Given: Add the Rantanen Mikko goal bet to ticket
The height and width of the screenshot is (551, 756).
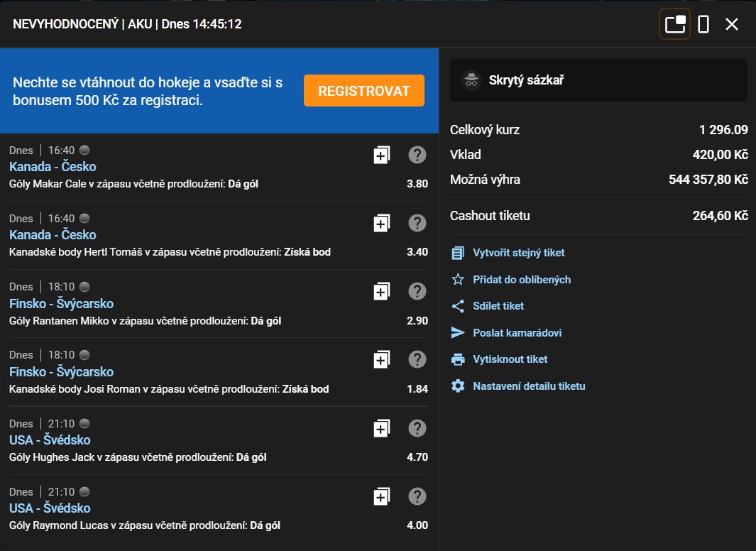Looking at the screenshot, I should point(381,292).
